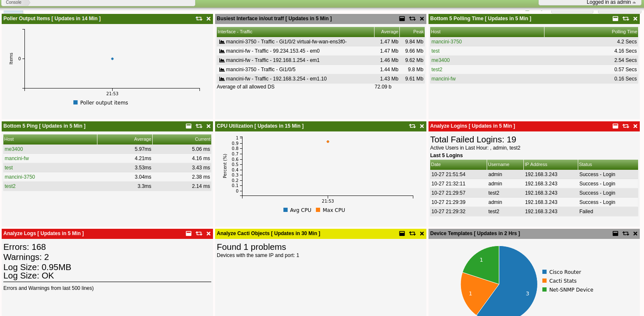Expand Device Templates panel detail view
Viewport: 644px width, 316px height.
pos(615,233)
